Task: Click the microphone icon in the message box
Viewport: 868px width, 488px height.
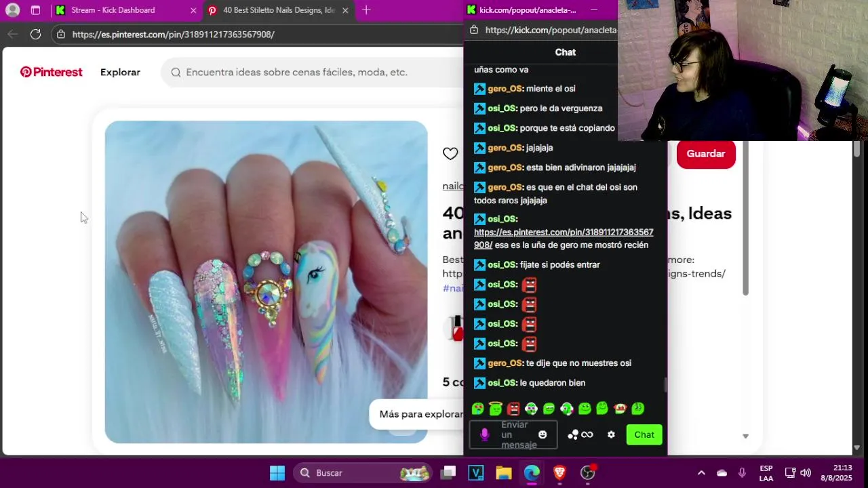Action: [484, 434]
